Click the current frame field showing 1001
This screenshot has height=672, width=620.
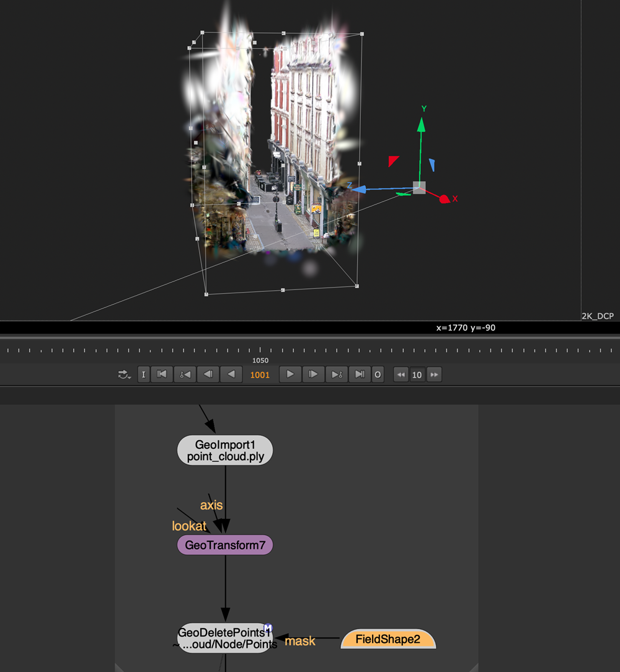(260, 375)
